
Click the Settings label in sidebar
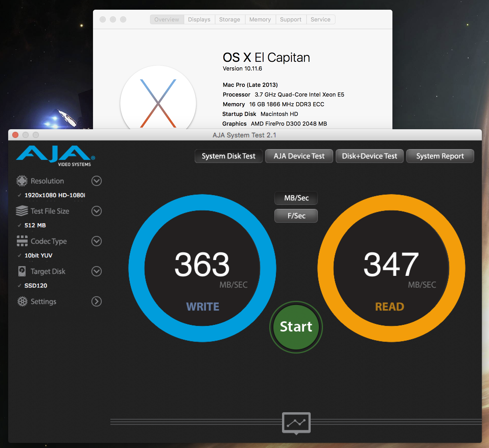(x=43, y=301)
